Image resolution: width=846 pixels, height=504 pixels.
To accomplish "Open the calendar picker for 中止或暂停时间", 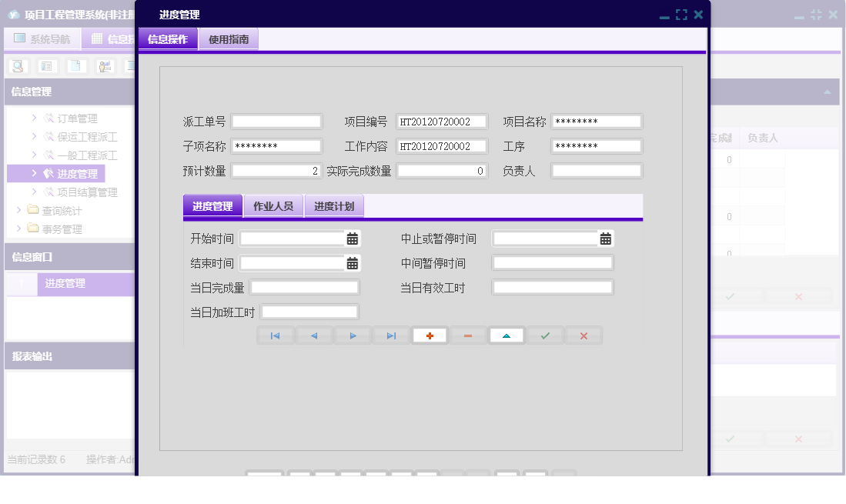I will 606,239.
